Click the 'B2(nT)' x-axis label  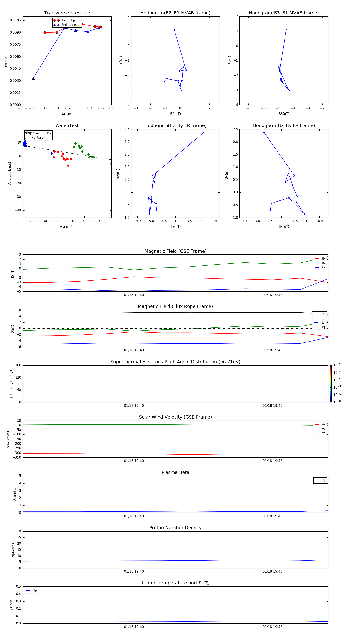[175, 114]
